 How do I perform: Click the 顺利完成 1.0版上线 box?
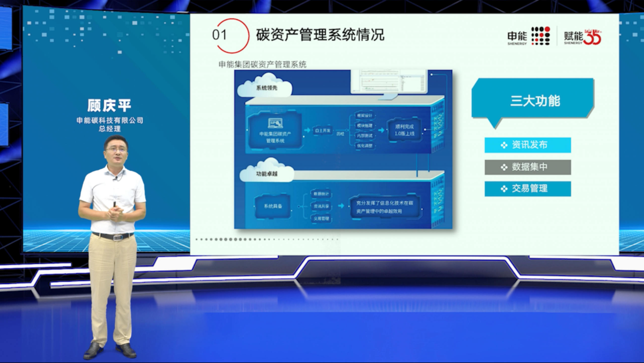(x=404, y=130)
